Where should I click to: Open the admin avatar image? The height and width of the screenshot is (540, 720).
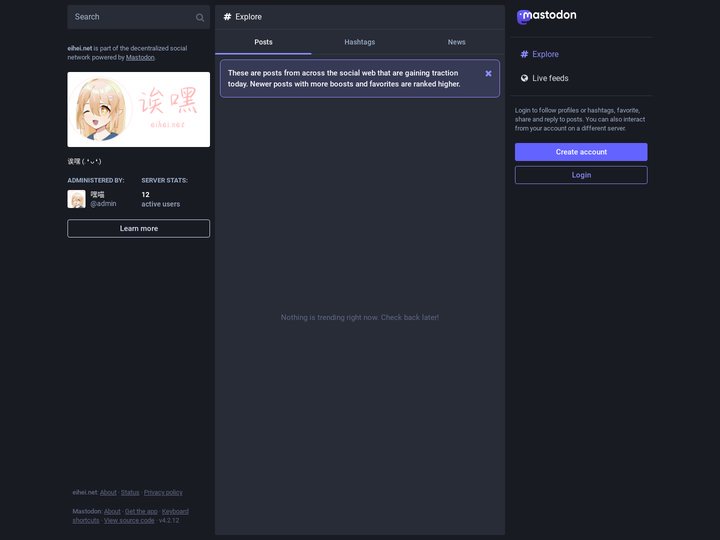point(76,199)
